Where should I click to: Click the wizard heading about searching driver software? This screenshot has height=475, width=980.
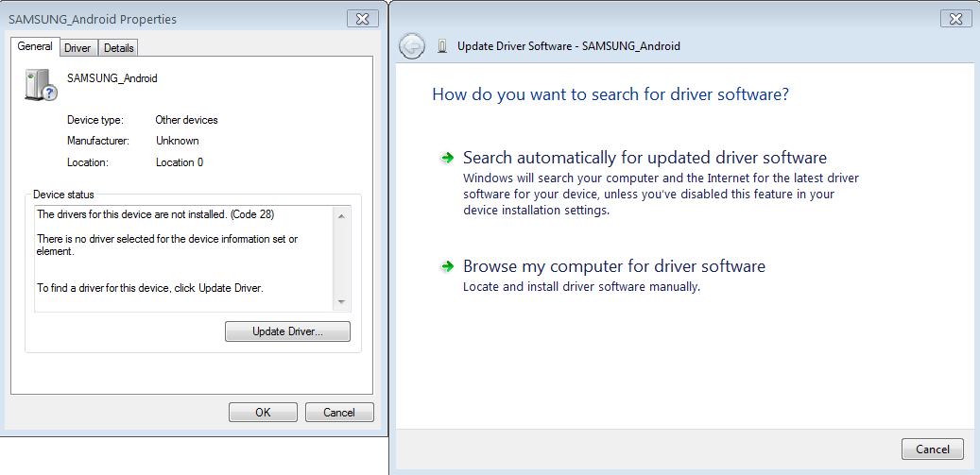pos(610,94)
